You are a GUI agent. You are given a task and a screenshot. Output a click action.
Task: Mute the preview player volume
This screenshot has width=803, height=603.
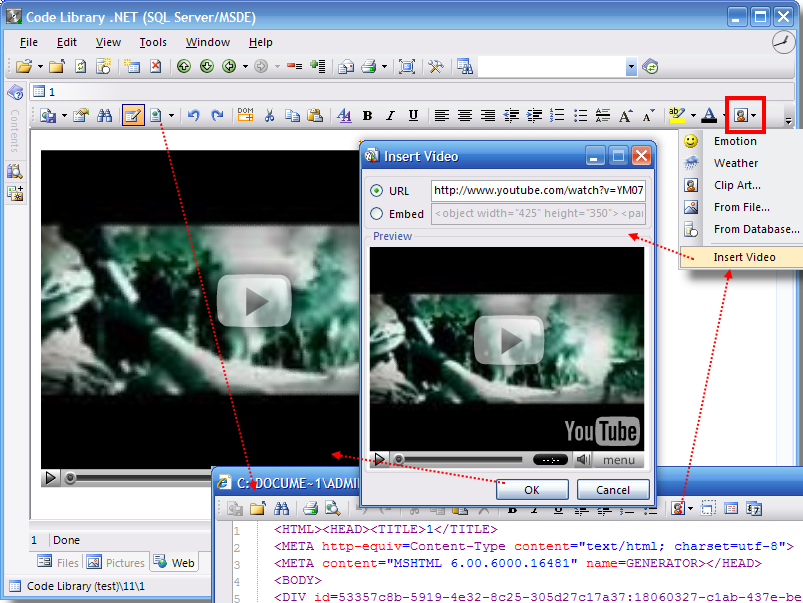[x=583, y=460]
